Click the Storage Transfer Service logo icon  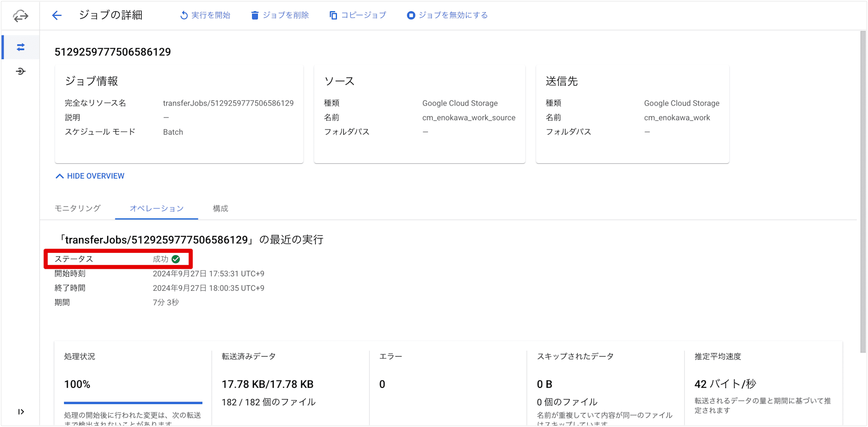(20, 16)
